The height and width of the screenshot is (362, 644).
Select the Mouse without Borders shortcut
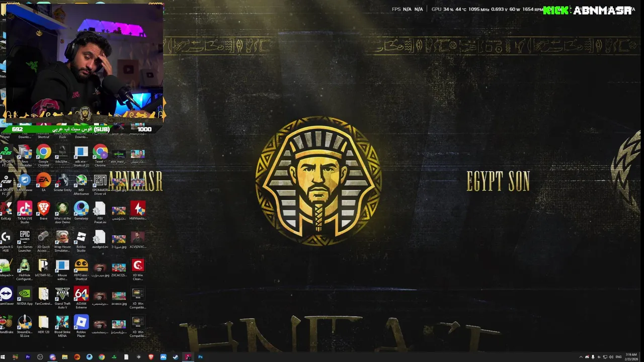(62, 269)
